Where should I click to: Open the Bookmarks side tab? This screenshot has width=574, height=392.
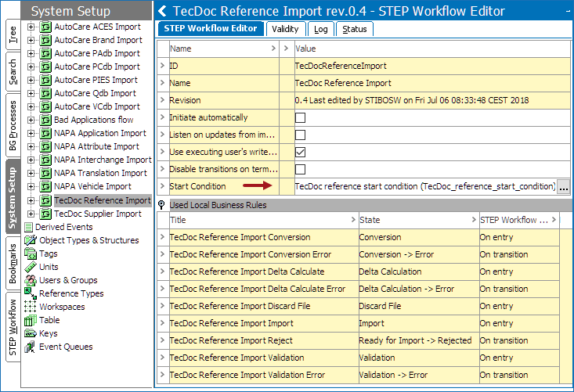click(x=13, y=263)
